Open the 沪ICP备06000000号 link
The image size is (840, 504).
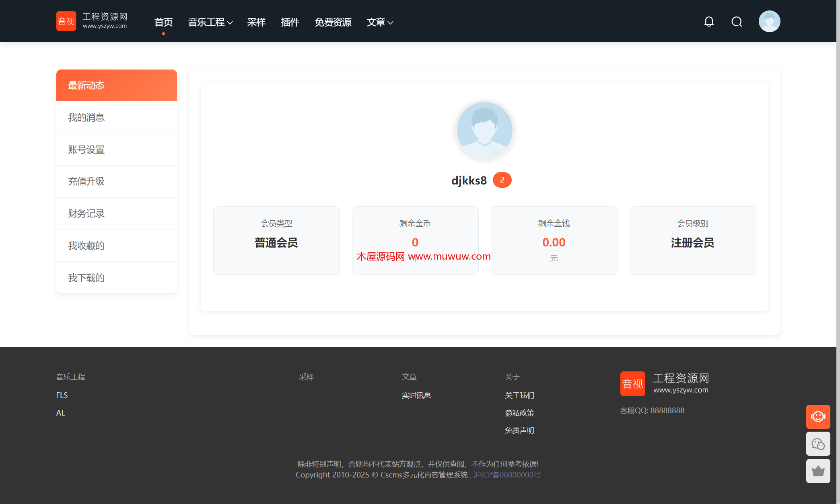(x=507, y=475)
